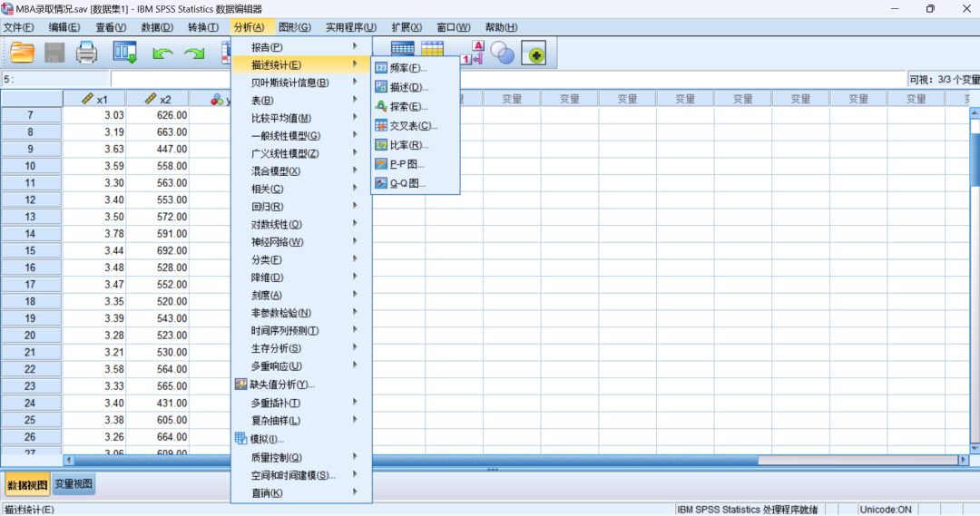Open 多重响应(U) menu entry

pos(301,366)
